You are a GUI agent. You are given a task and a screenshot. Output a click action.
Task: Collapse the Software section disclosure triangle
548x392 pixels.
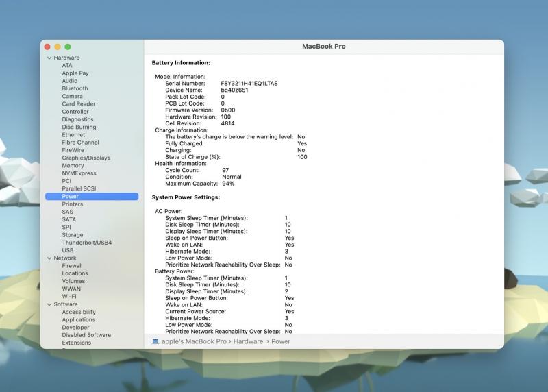coord(49,304)
